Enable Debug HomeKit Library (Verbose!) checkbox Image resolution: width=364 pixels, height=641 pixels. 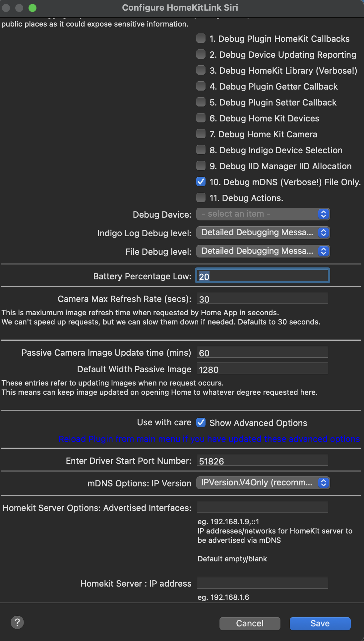(201, 70)
